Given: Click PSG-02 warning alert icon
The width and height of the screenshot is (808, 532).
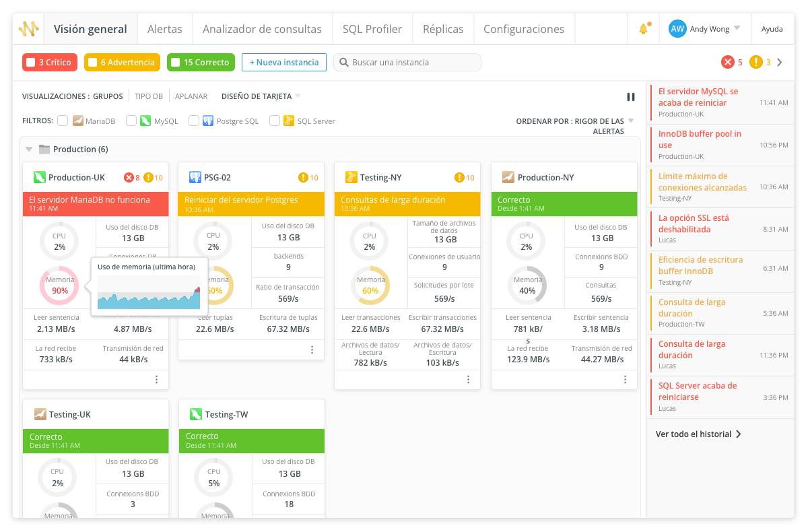Looking at the screenshot, I should pos(303,178).
